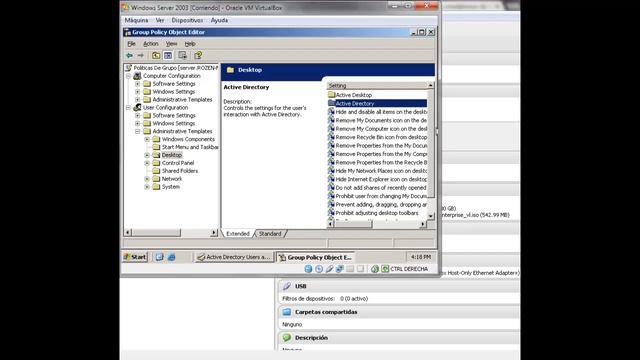Switch to Active Directory Users taskbar button
The height and width of the screenshot is (360, 640).
tap(234, 257)
